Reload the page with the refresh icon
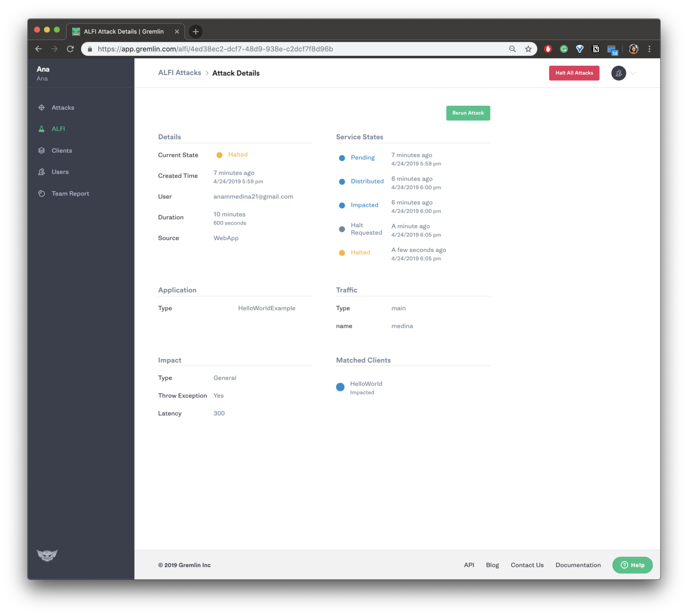This screenshot has height=616, width=688. (70, 49)
